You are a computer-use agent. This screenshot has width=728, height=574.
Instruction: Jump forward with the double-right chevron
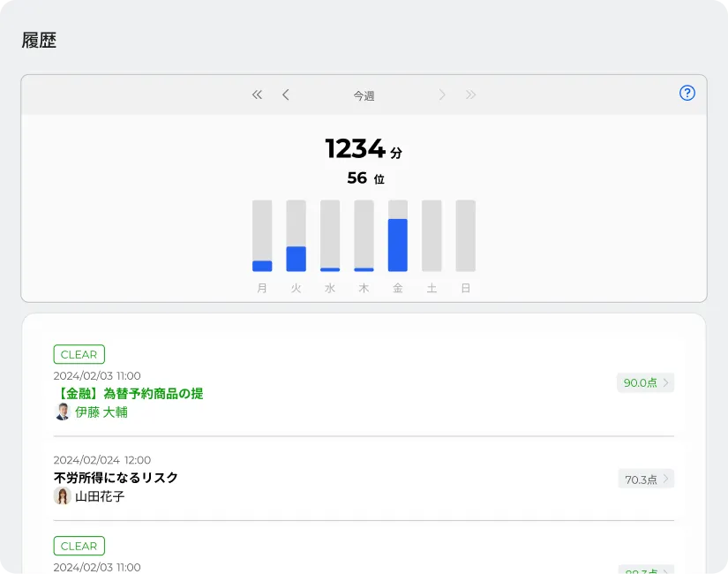[471, 94]
